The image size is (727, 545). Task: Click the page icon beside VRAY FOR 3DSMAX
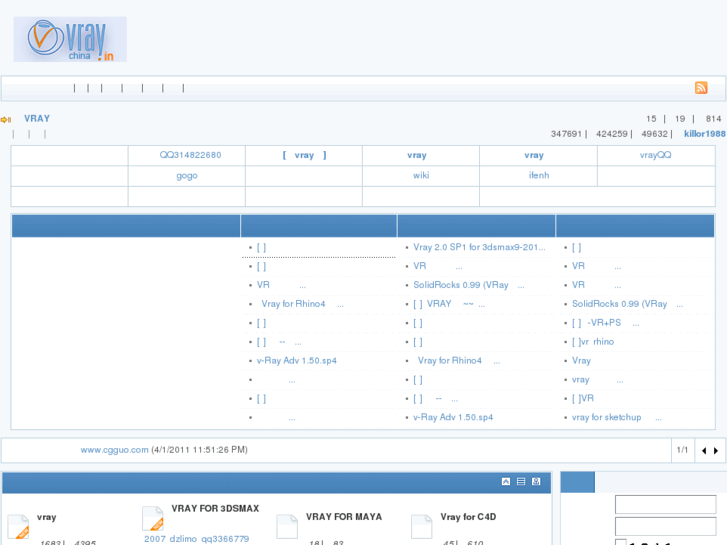(153, 519)
